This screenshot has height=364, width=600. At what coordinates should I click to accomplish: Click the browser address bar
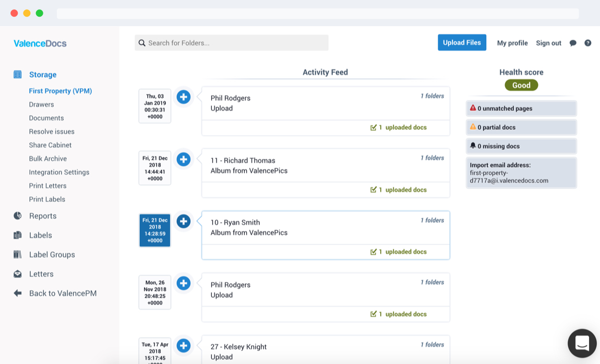tap(318, 14)
